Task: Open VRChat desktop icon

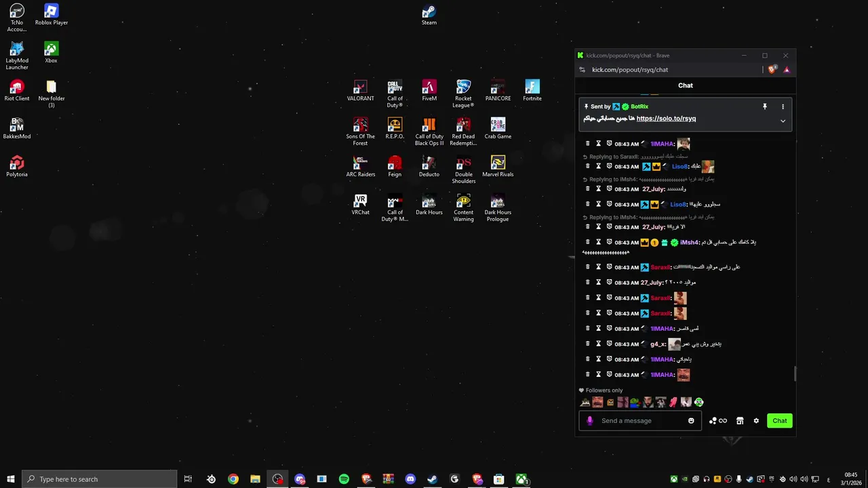Action: tap(360, 205)
